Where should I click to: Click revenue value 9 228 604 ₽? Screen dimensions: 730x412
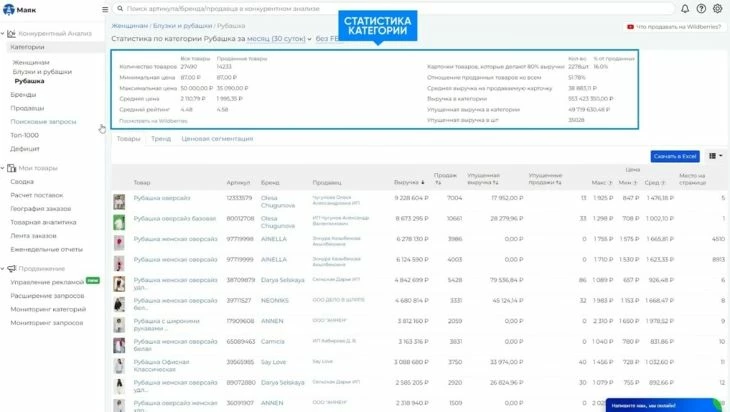coord(412,198)
